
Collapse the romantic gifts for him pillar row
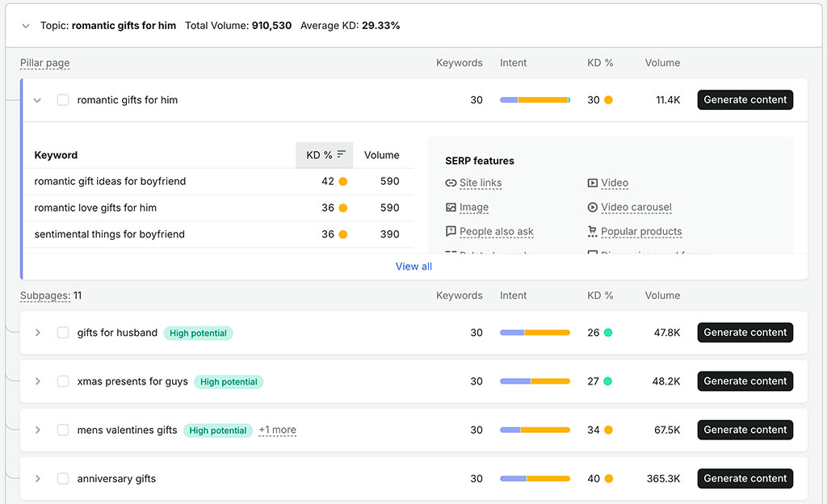click(37, 100)
